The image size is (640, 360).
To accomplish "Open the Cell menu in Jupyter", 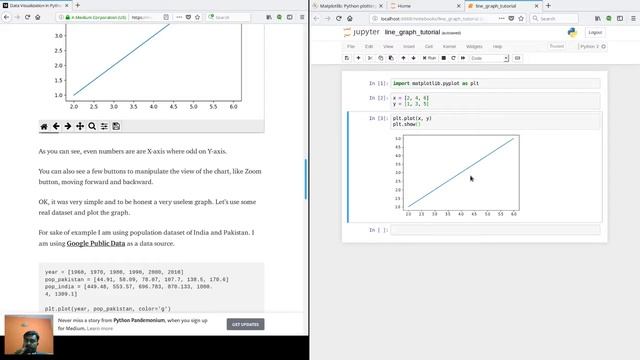I will pyautogui.click(x=429, y=47).
